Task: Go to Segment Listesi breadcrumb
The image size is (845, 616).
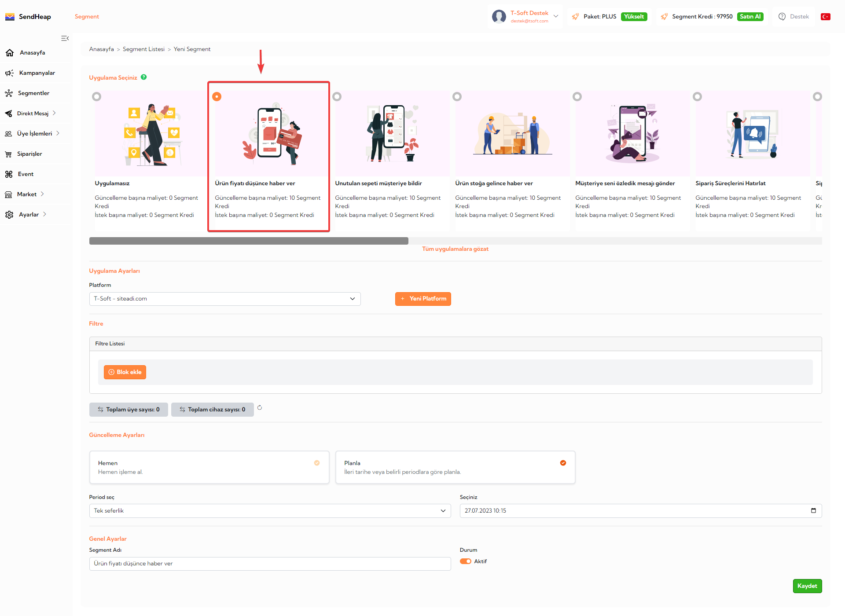Action: (143, 49)
